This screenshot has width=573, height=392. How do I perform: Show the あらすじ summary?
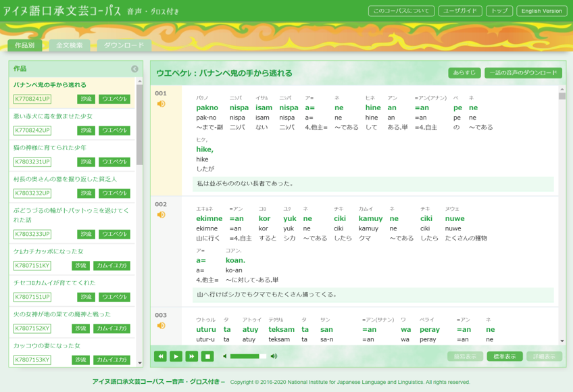coord(464,73)
